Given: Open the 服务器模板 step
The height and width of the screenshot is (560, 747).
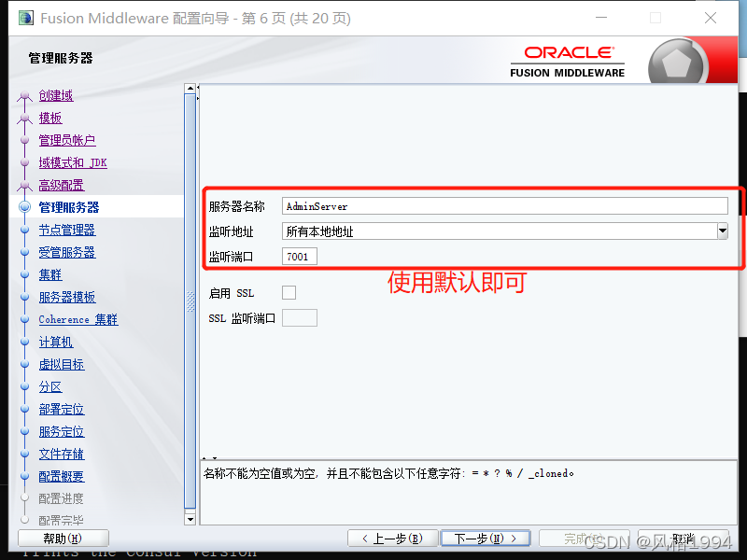Looking at the screenshot, I should tap(67, 297).
